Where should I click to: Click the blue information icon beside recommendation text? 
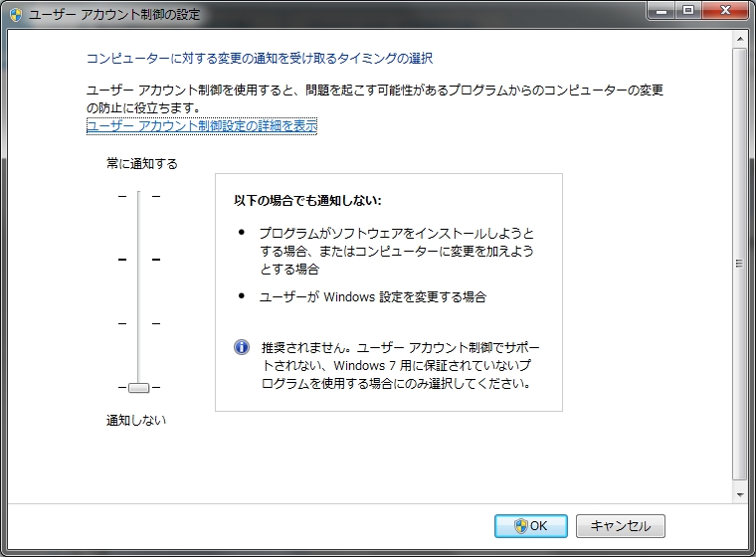[x=242, y=347]
